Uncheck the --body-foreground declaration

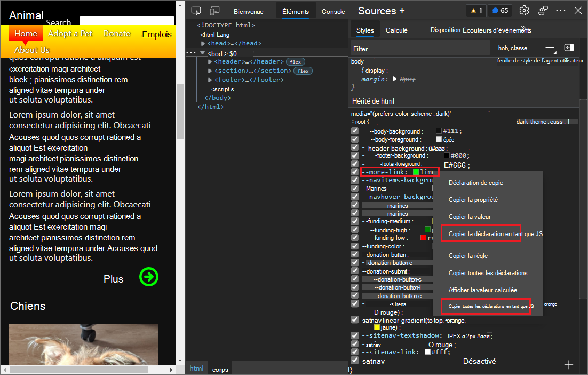pyautogui.click(x=355, y=139)
